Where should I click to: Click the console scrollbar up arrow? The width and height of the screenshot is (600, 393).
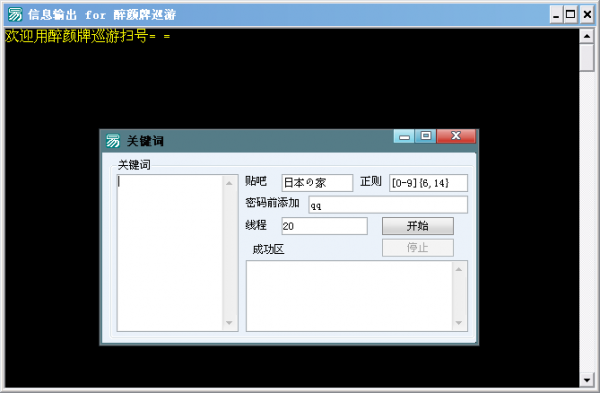pyautogui.click(x=587, y=36)
